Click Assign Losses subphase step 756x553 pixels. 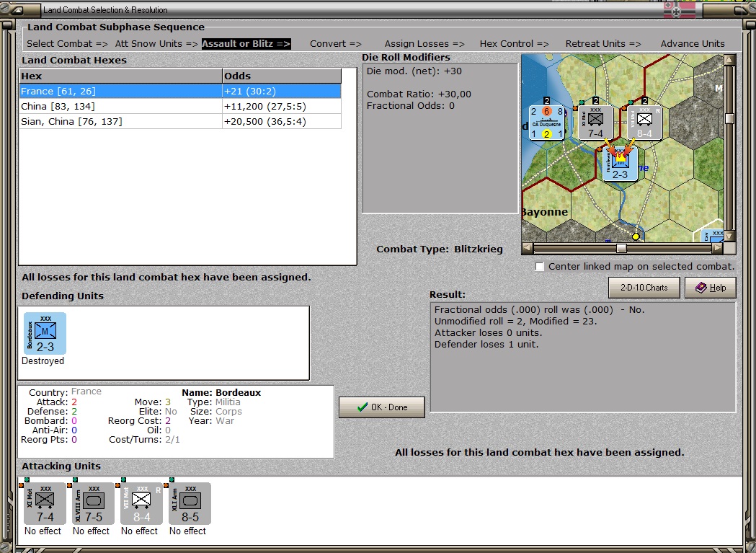[424, 43]
